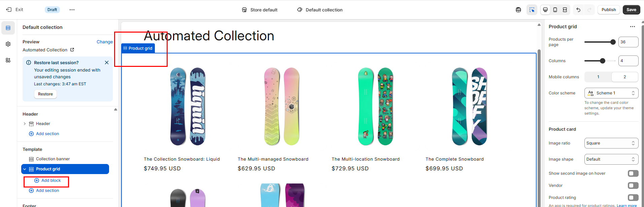The height and width of the screenshot is (207, 644).
Task: Enable the Product rating toggle
Action: click(633, 198)
